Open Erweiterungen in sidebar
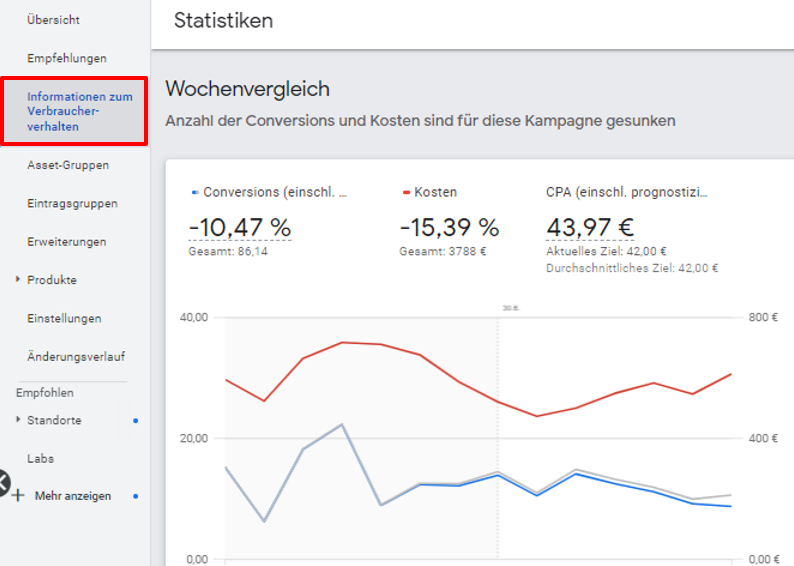Image resolution: width=794 pixels, height=566 pixels. point(67,241)
